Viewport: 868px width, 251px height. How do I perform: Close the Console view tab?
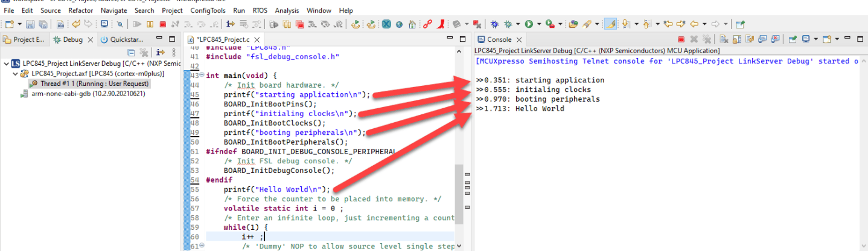coord(519,39)
